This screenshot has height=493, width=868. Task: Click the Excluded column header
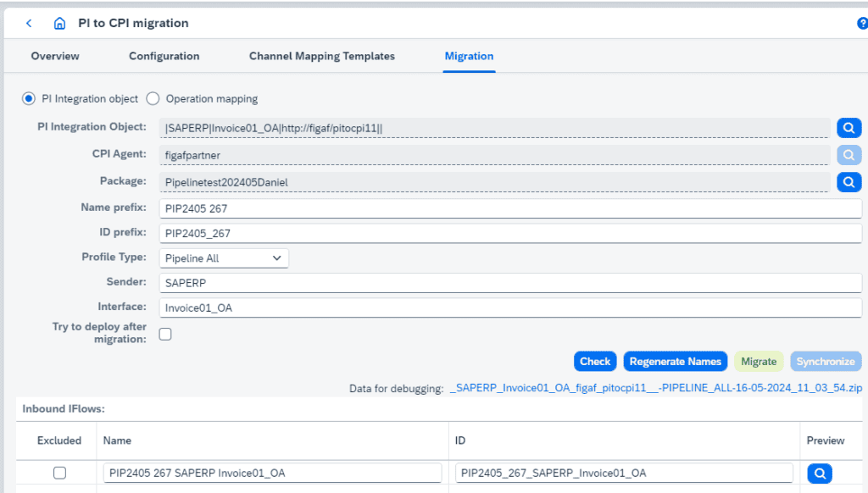(x=59, y=440)
